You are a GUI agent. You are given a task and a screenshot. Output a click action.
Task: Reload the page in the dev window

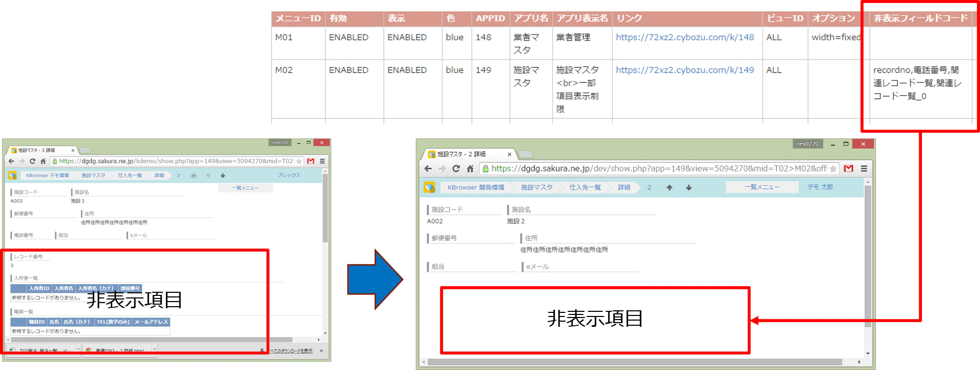pos(456,168)
